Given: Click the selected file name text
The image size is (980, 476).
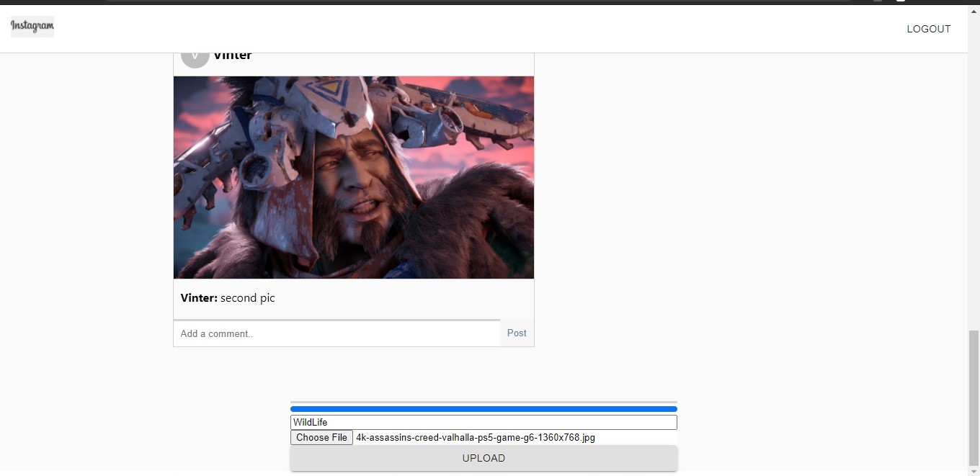Looking at the screenshot, I should tap(476, 437).
